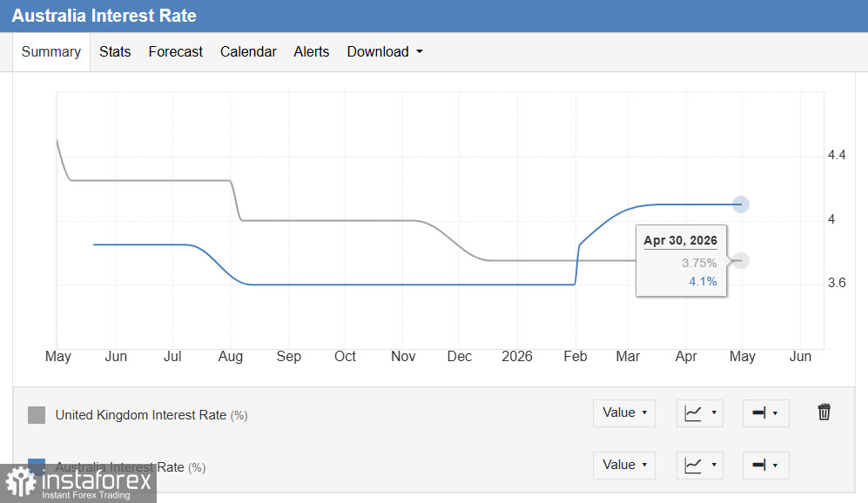
Task: Click the 4.4 y-axis label
Action: 837,155
